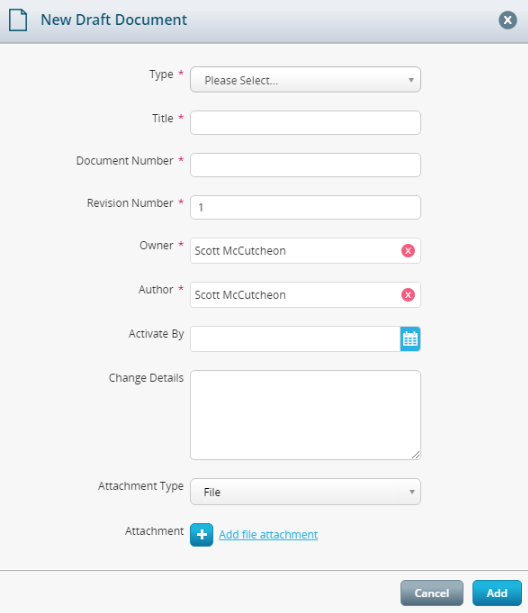528x613 pixels.
Task: Click the Add file attachment link
Action: (268, 534)
